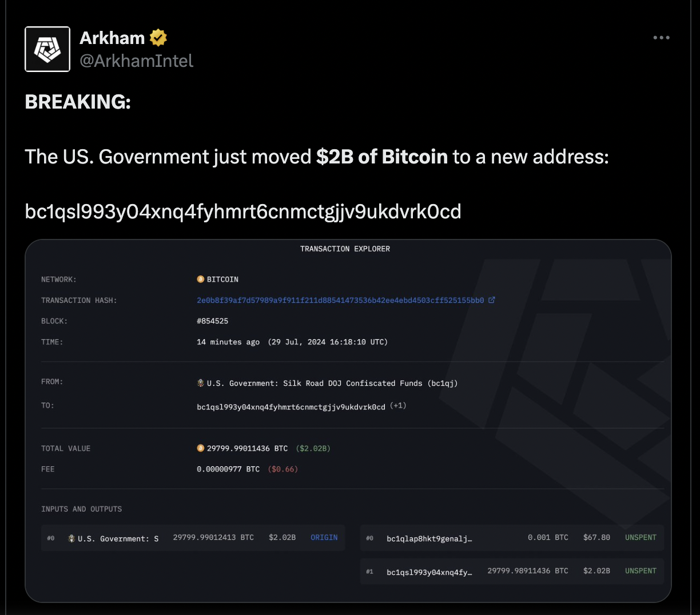Click the ORIGIN link on input #0
700x615 pixels.
coord(324,538)
